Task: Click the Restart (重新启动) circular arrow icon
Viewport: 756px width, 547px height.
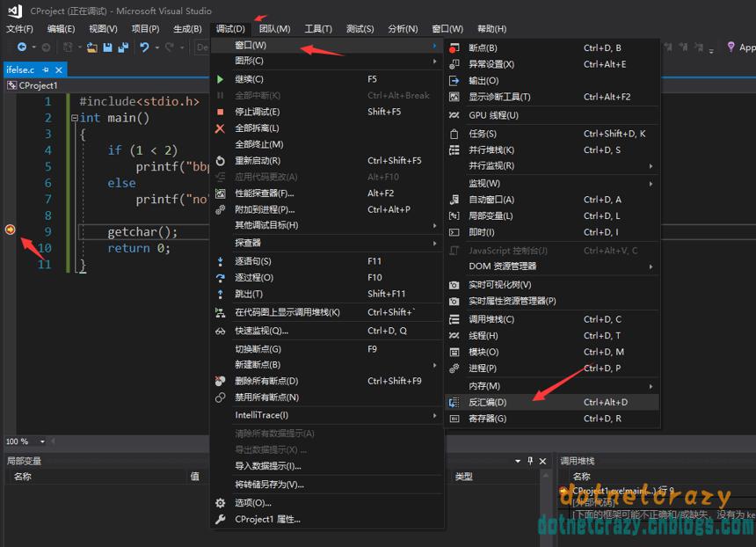Action: [x=221, y=161]
